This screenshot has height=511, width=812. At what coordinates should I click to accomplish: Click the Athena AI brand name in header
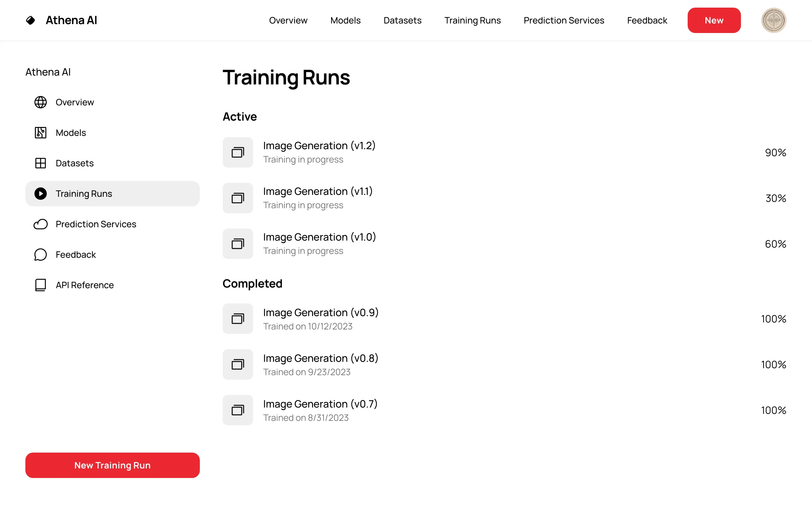(71, 20)
